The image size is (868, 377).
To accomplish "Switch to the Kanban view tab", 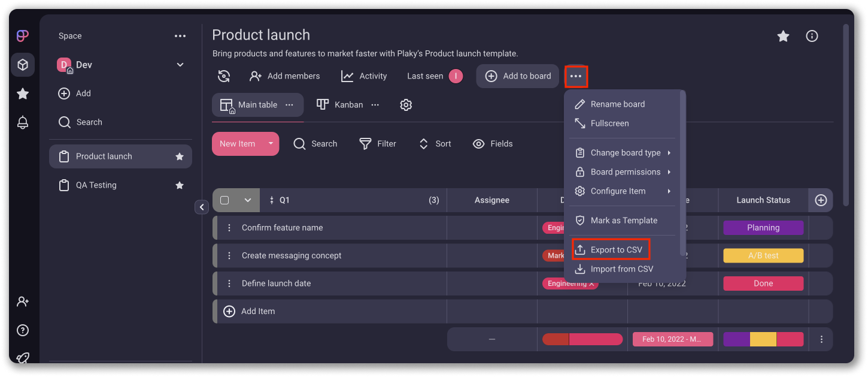I will click(x=340, y=105).
